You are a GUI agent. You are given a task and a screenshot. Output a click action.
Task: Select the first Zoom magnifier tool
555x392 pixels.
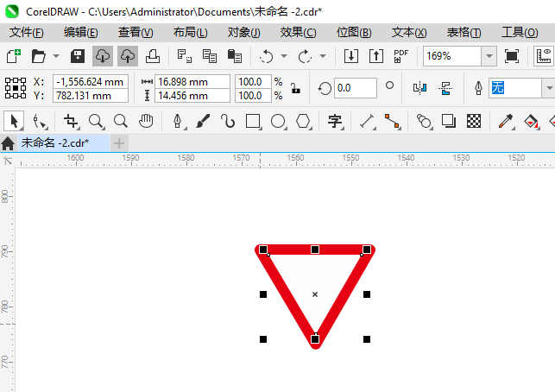(x=96, y=121)
